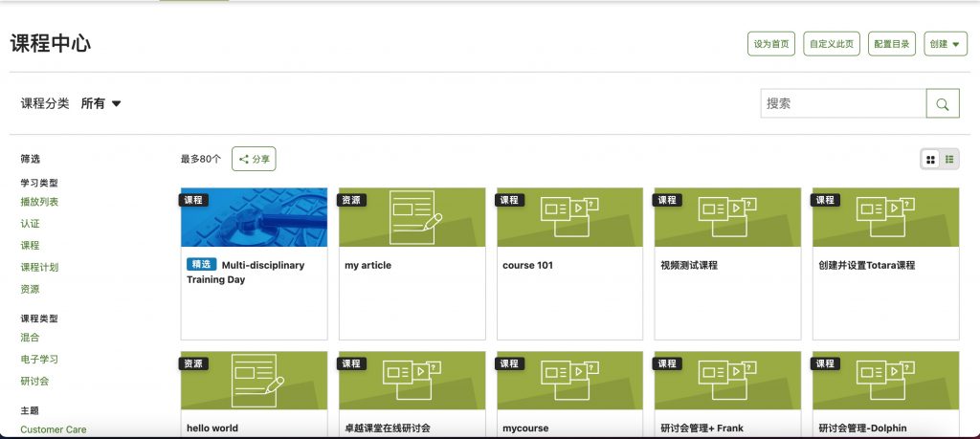Click the course 101 title text
Screen dimensions: 980x439
click(x=527, y=265)
